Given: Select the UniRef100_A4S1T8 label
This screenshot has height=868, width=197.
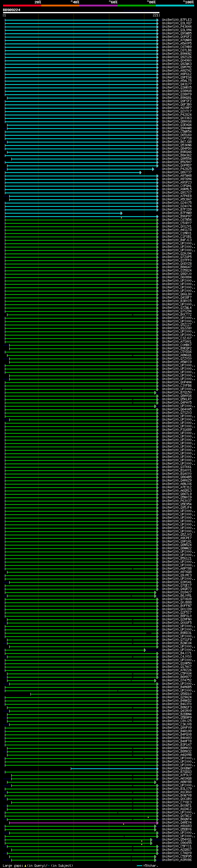Looking at the screenshot, I should tap(177, 230).
